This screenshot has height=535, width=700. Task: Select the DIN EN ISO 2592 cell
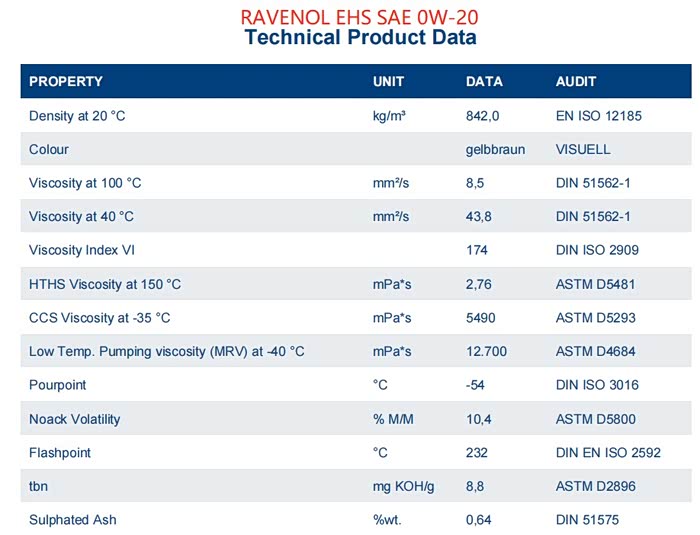pyautogui.click(x=608, y=453)
